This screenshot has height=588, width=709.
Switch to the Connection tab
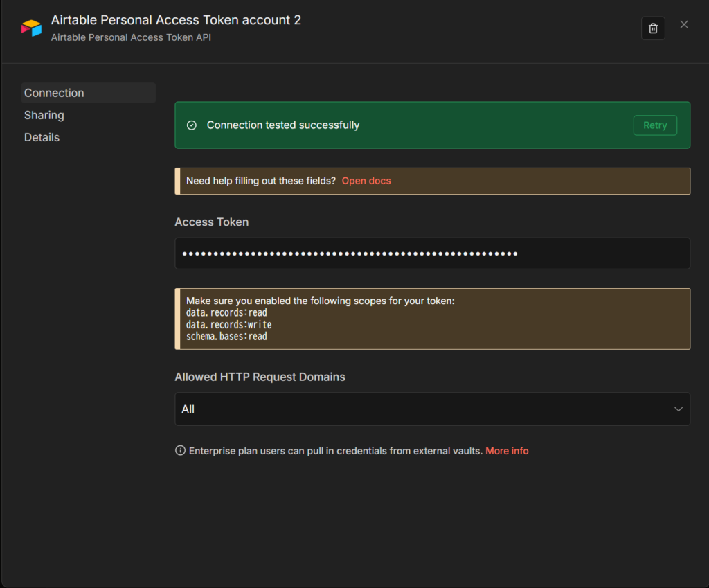pos(54,93)
